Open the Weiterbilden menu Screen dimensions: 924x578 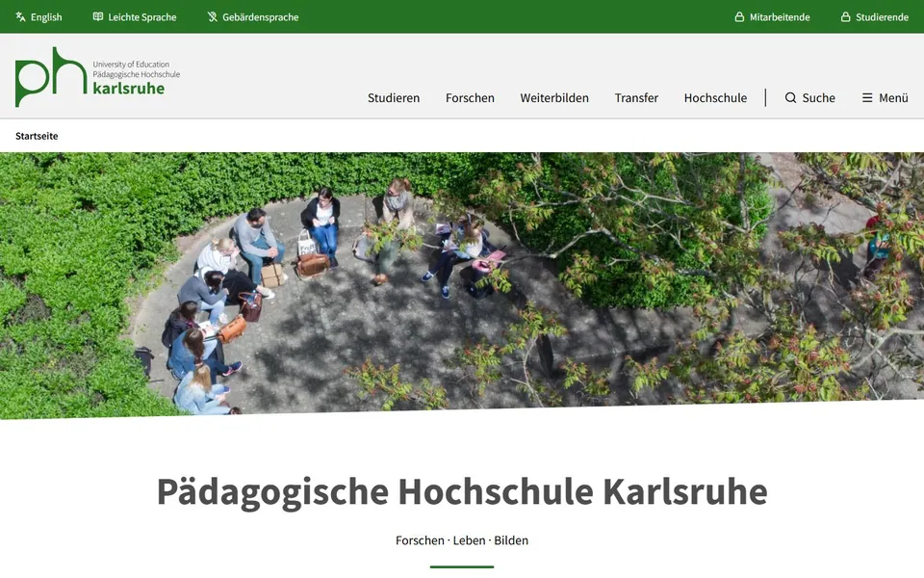tap(554, 98)
